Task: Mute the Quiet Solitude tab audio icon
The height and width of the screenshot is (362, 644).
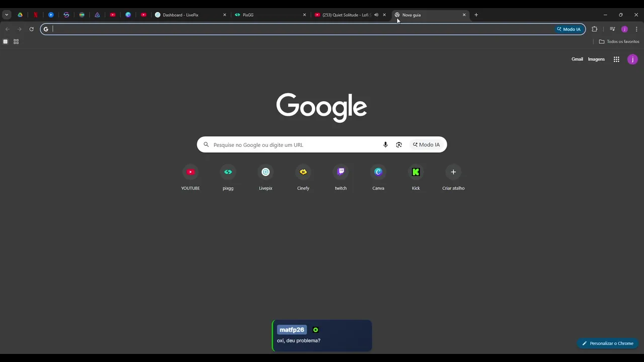Action: click(x=376, y=15)
